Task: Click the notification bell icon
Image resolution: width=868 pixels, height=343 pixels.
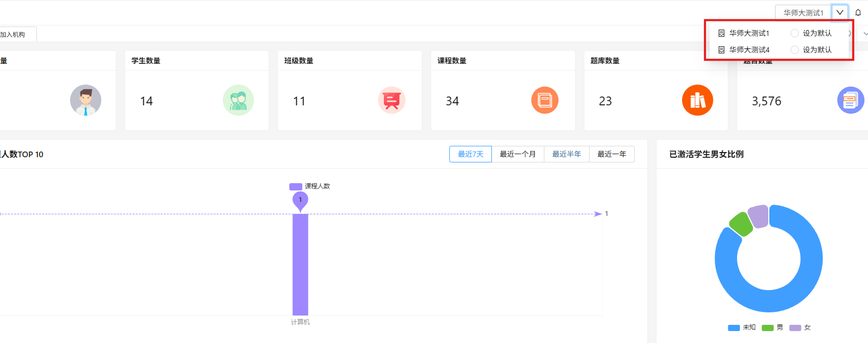Action: click(858, 13)
